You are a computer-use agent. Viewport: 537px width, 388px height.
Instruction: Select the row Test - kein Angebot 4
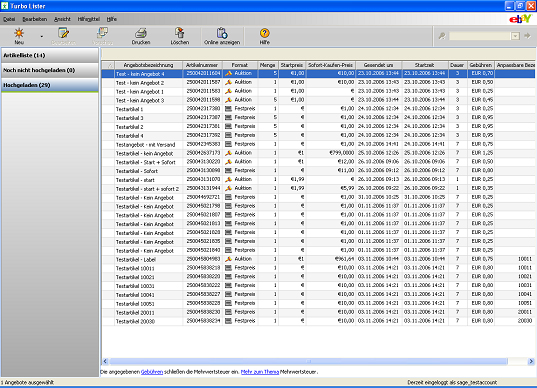318,74
